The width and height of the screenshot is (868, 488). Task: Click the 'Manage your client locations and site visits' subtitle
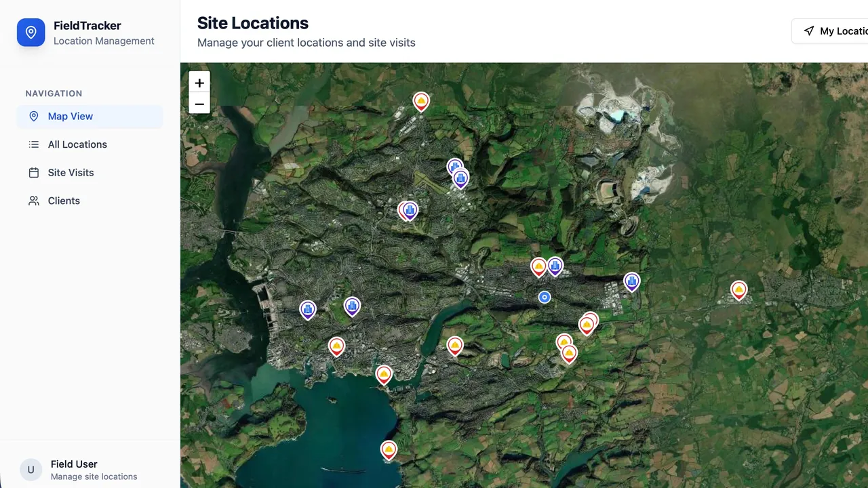coord(307,43)
